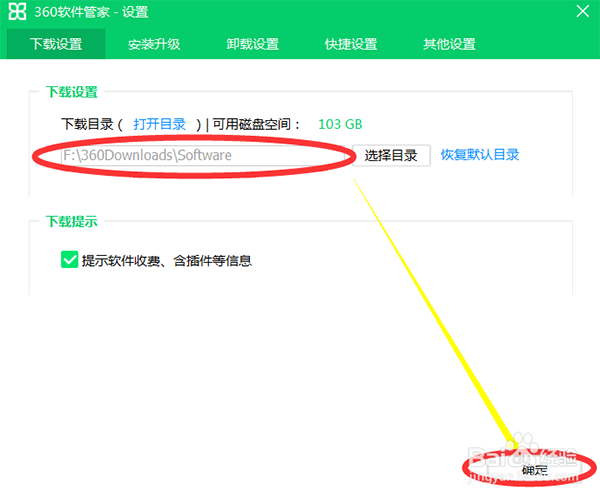Uncheck the 提示软件收费、含插件等信息 checkbox
Viewport: 600px width, 490px height.
(x=70, y=260)
